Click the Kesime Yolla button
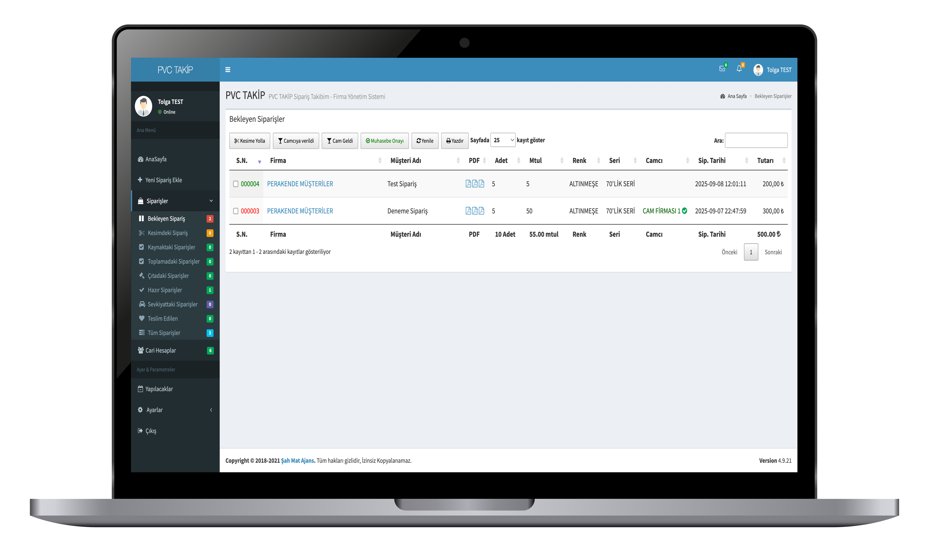 pos(250,141)
